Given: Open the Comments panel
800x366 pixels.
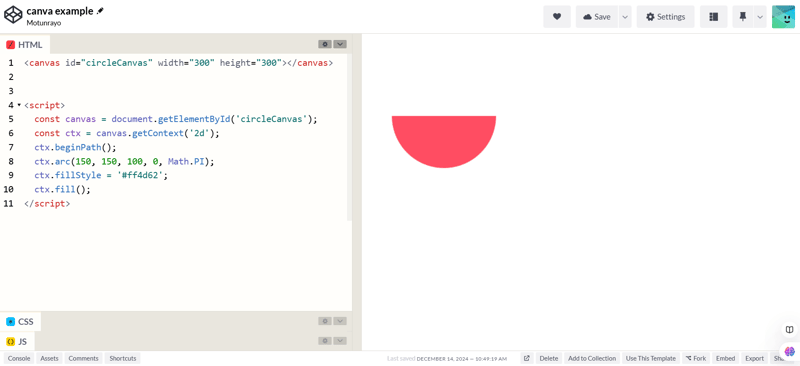Looking at the screenshot, I should pyautogui.click(x=84, y=358).
